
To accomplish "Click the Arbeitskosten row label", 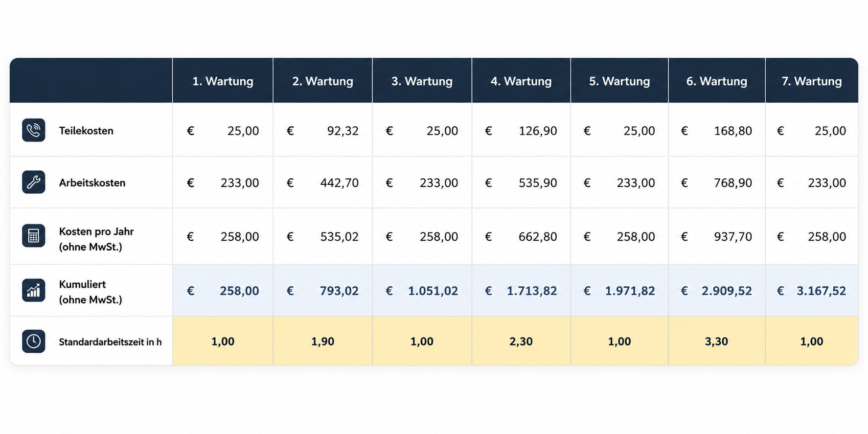I will pos(92,183).
